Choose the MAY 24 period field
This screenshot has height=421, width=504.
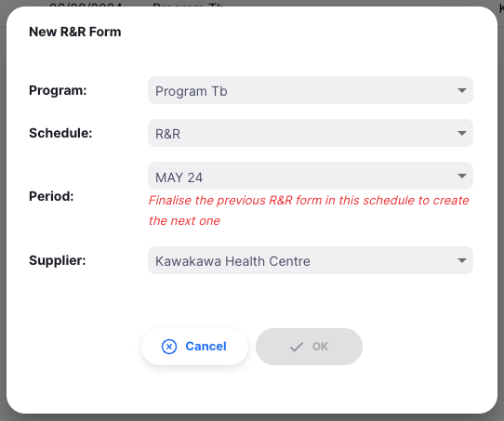311,176
